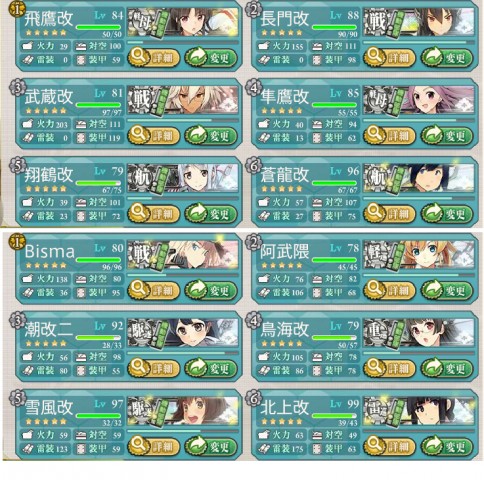Image resolution: width=484 pixels, height=480 pixels.
Task: Click the HP bar of 翔鶴改
Action: pyautogui.click(x=98, y=183)
